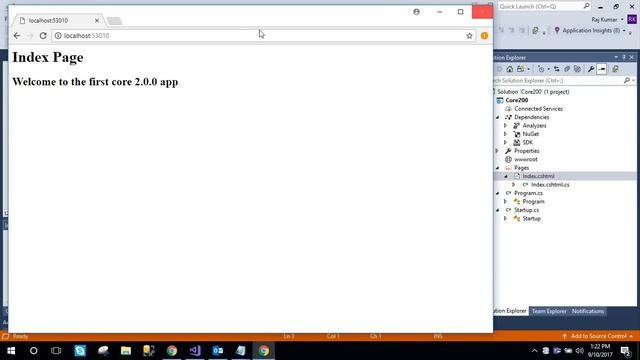Click Add to Source Control in status bar

point(598,336)
